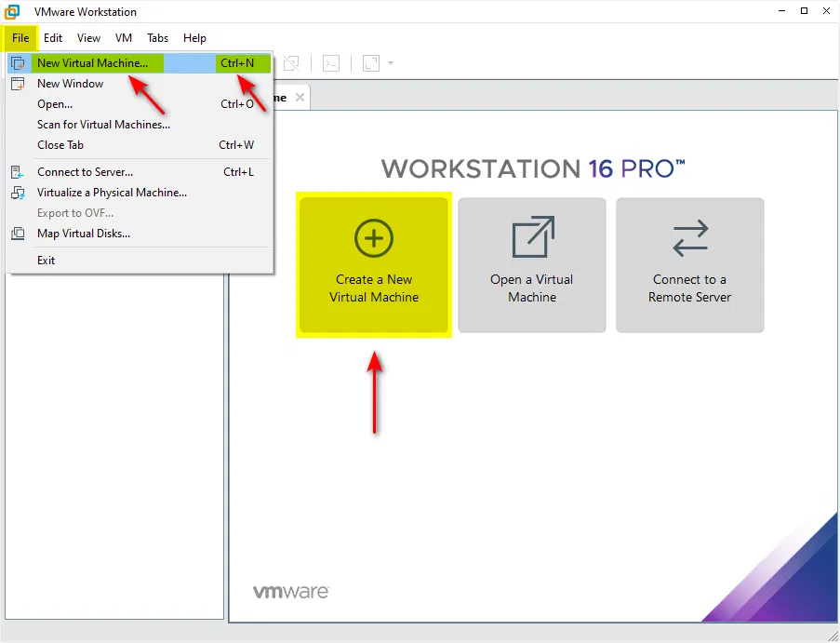Click the New Virtual Machine menu icon
The width and height of the screenshot is (840, 643).
[x=18, y=63]
